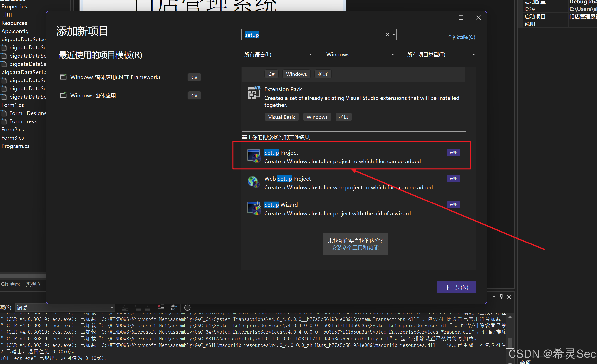Open Form2.cs in Solution Explorer

pos(13,129)
